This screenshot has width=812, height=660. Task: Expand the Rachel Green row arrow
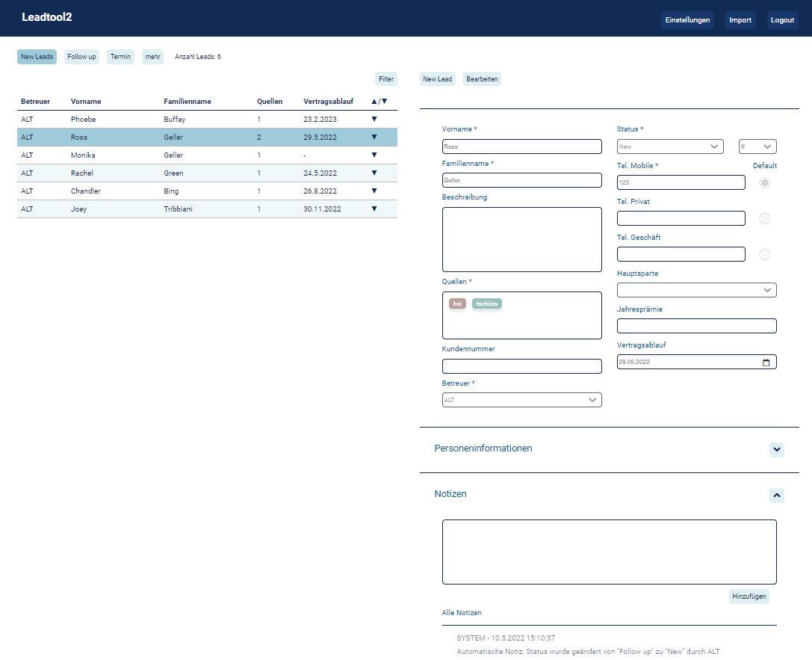(x=374, y=173)
